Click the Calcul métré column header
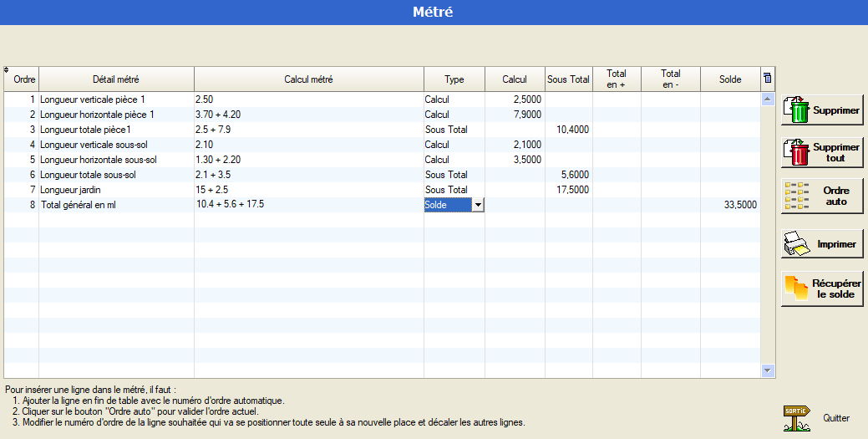The image size is (868, 439). 308,79
